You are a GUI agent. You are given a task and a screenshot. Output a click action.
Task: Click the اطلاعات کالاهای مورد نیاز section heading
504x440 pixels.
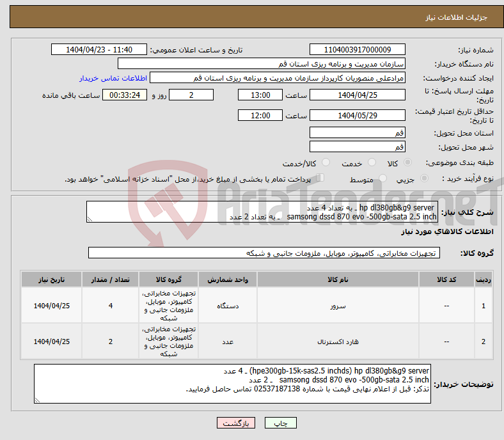447,232
